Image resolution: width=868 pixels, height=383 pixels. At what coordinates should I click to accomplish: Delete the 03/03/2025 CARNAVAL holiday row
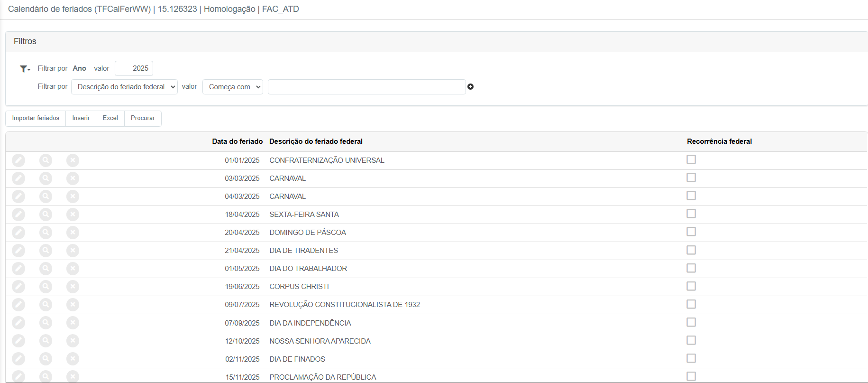pos(73,178)
